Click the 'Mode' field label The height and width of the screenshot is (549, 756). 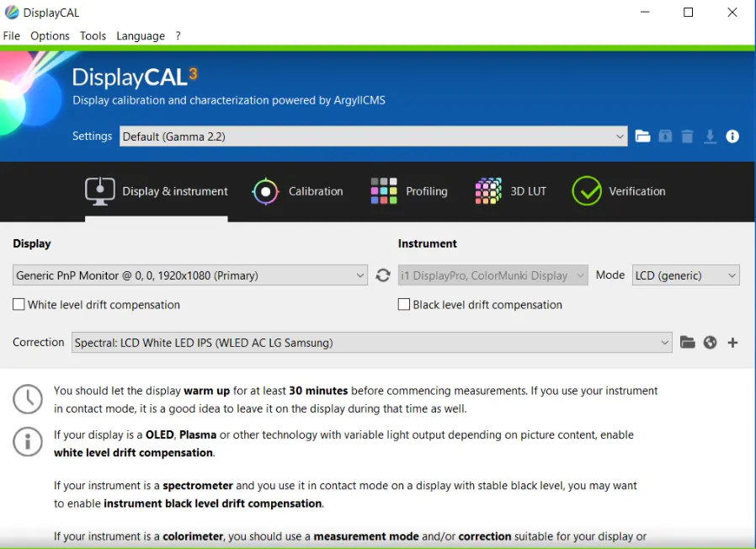[610, 275]
